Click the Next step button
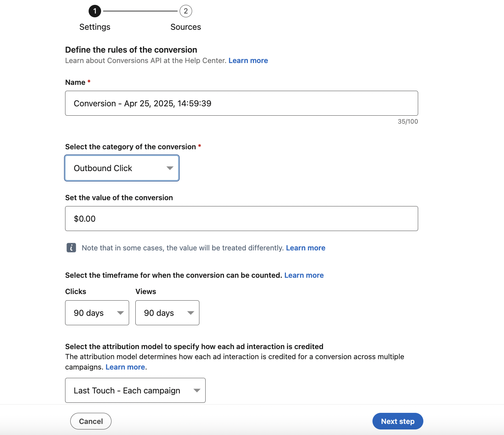 point(398,421)
